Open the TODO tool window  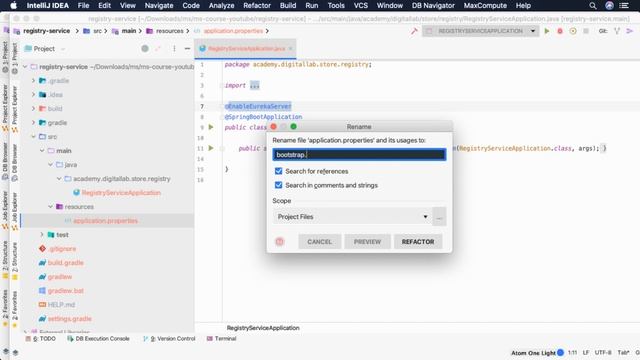pos(40,338)
